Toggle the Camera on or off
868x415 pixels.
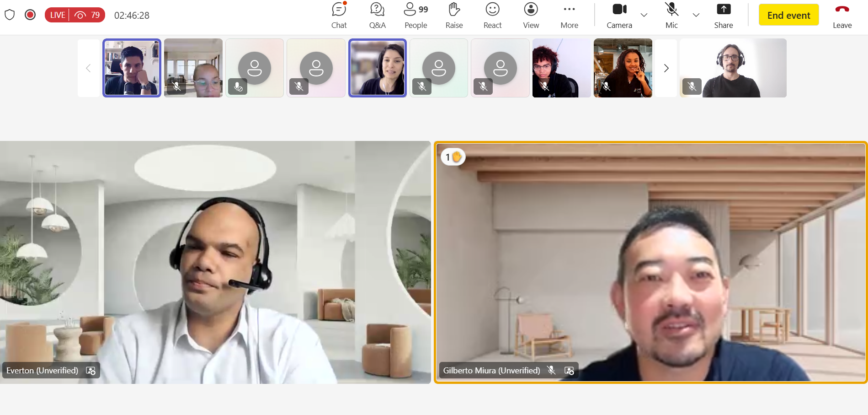pyautogui.click(x=619, y=15)
